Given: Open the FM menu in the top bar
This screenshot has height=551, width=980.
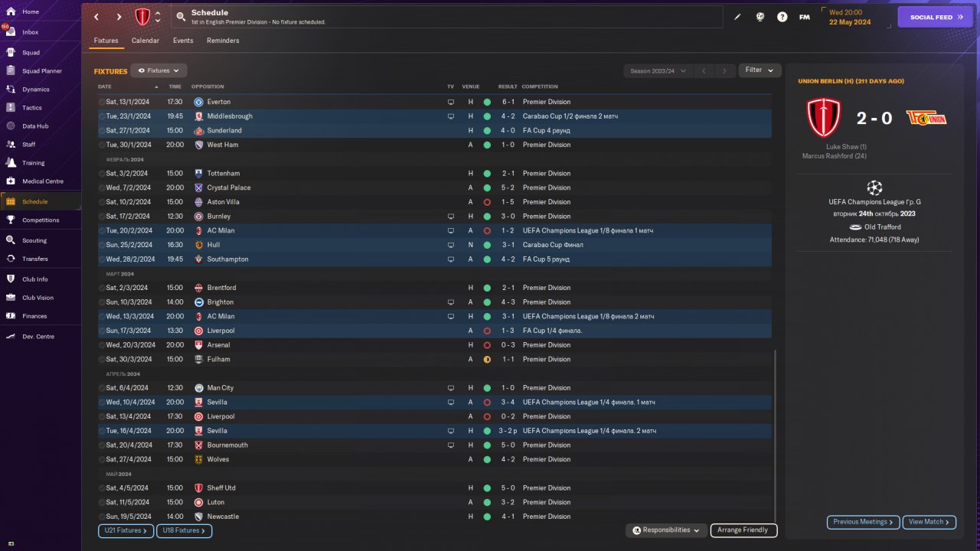Looking at the screenshot, I should click(805, 17).
